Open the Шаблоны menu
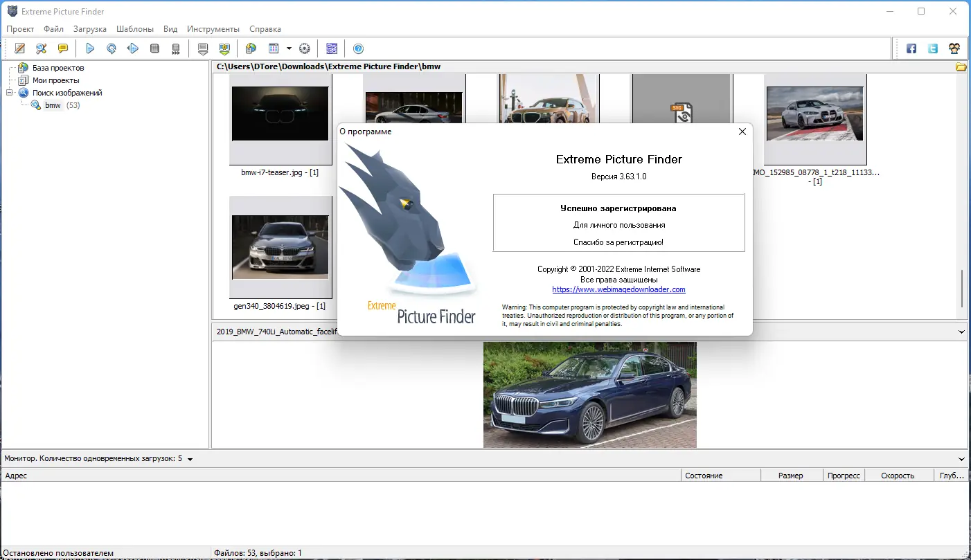The image size is (971, 560). [x=135, y=29]
